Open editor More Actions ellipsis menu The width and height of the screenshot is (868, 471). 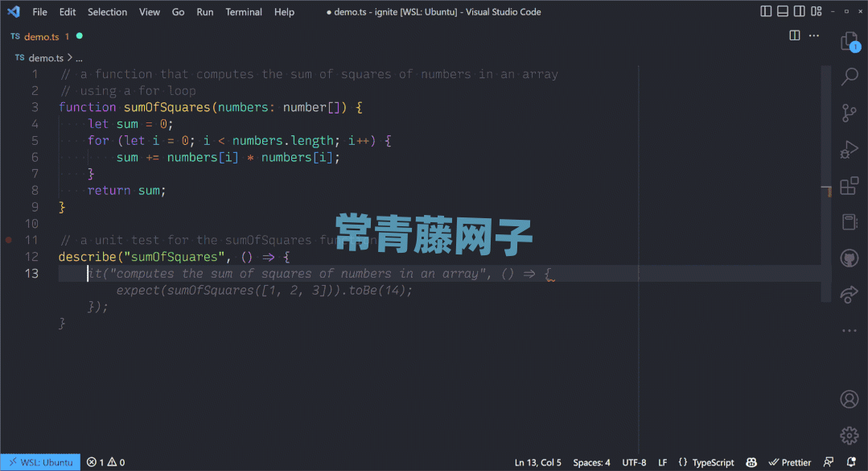[814, 36]
